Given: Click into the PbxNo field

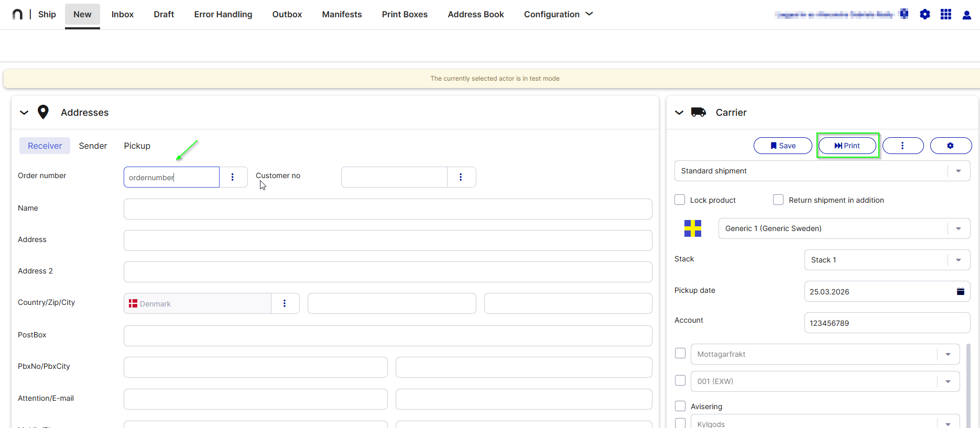Looking at the screenshot, I should [x=256, y=367].
